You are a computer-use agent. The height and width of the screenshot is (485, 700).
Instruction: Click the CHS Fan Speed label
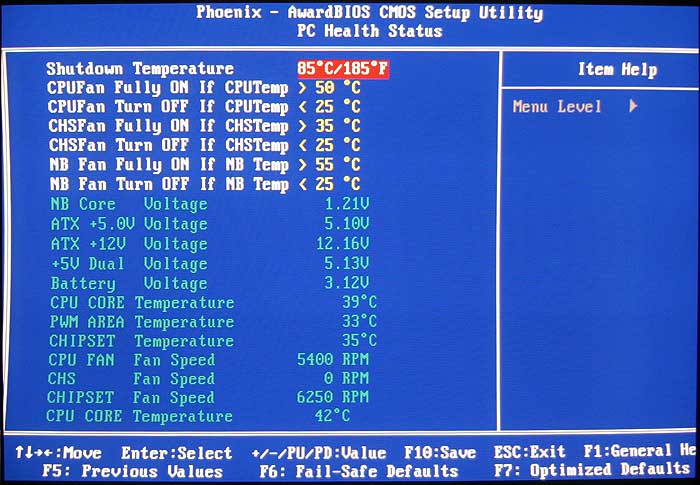[x=131, y=379]
